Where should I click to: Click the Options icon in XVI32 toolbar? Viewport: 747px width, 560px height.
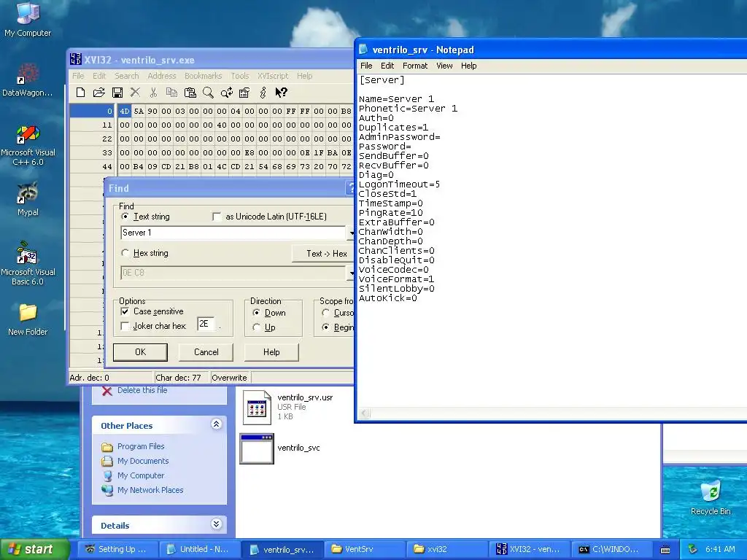[x=244, y=93]
